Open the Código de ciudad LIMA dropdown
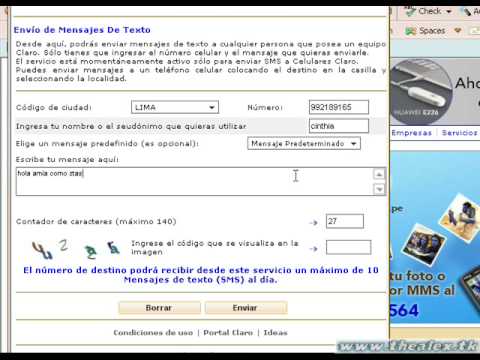This screenshot has width=480, height=360. (175, 107)
